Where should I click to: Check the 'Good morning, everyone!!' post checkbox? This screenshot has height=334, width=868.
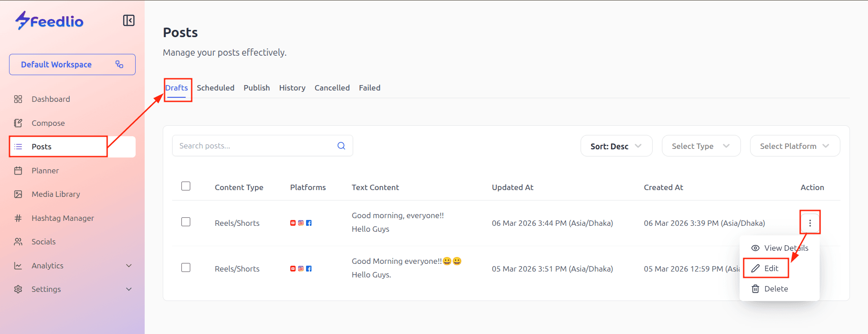186,222
